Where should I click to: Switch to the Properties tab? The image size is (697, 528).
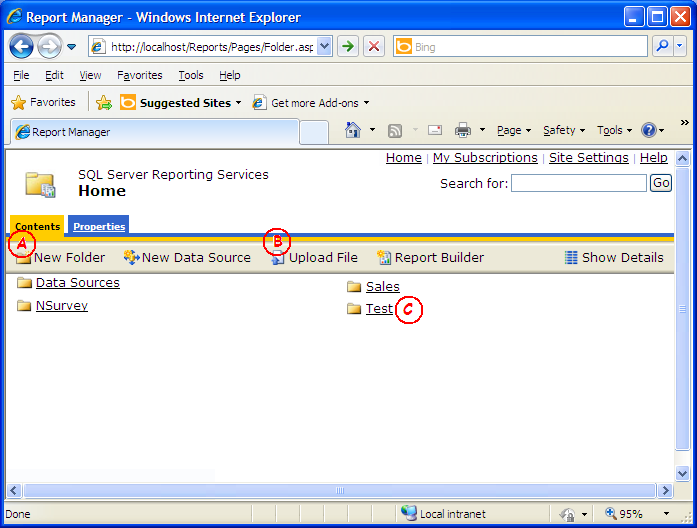[x=99, y=226]
